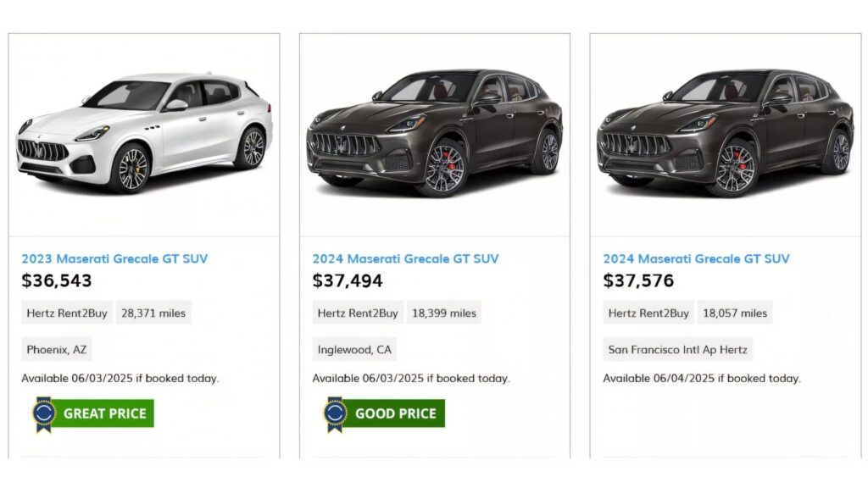
Task: Select the Phoenix, AZ location tag
Action: [57, 349]
